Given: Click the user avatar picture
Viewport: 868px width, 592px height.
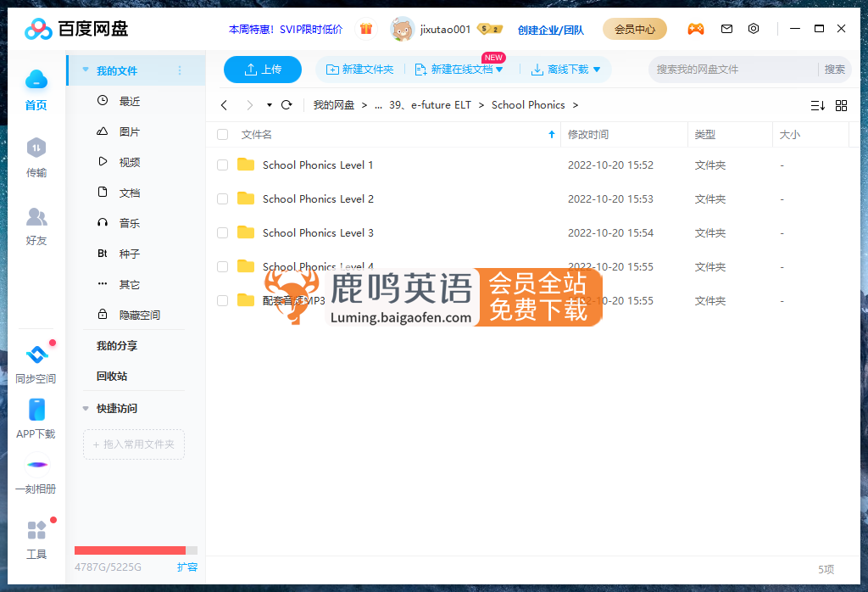Looking at the screenshot, I should (x=402, y=29).
